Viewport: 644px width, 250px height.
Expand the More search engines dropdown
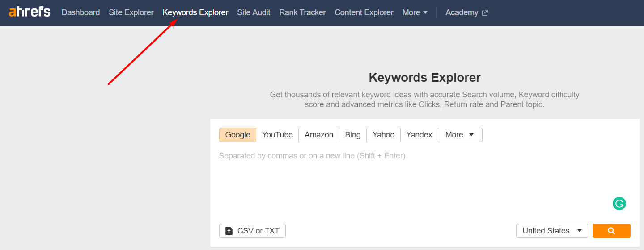coord(460,135)
